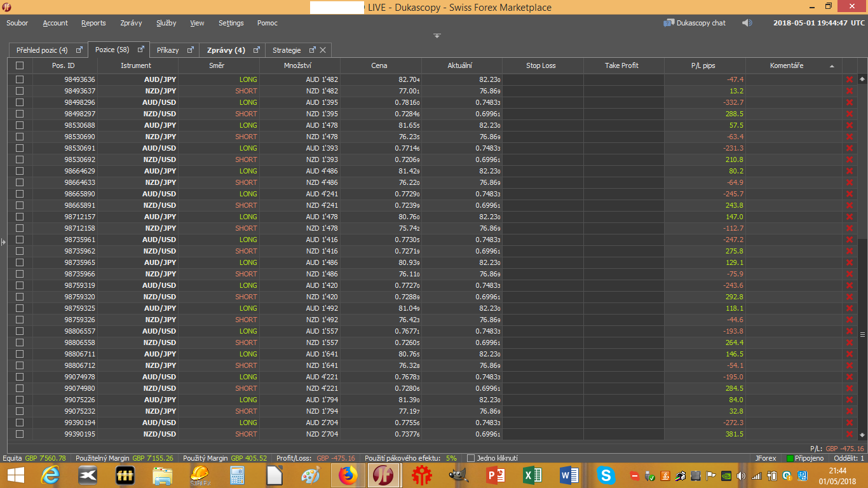Open Firefox from the taskbar

coord(348,475)
